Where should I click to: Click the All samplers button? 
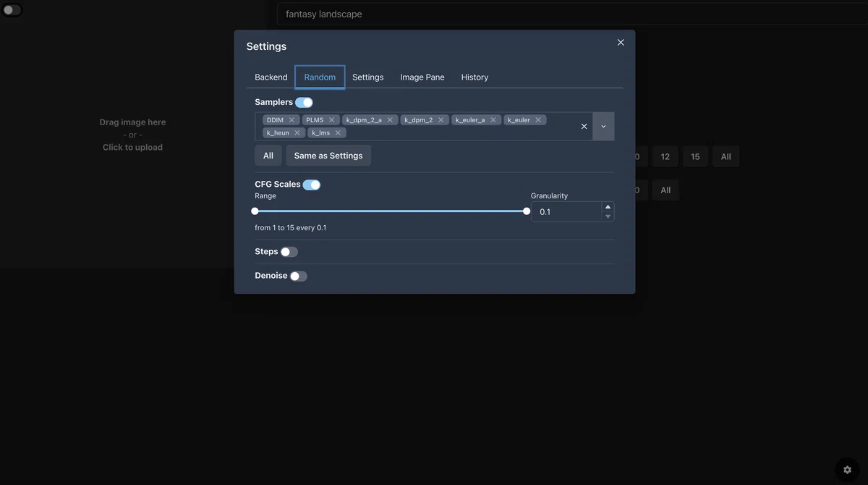click(x=268, y=156)
